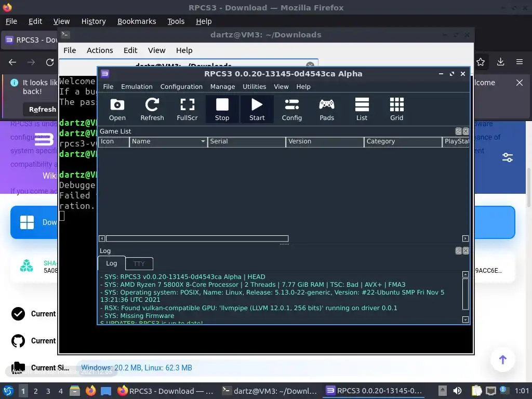Open RPCS3 Manage menu
532x399 pixels.
(x=222, y=87)
